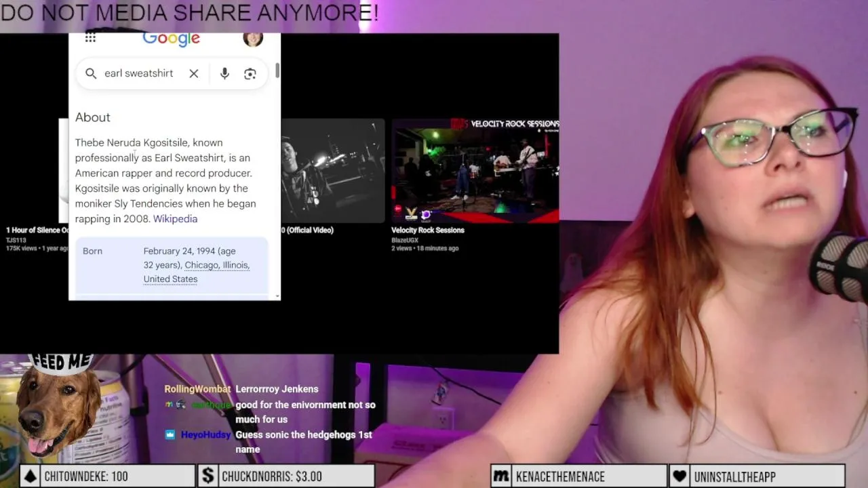
Task: Click the heart icon beside UNINSTALLTHEAPP
Action: click(x=680, y=476)
